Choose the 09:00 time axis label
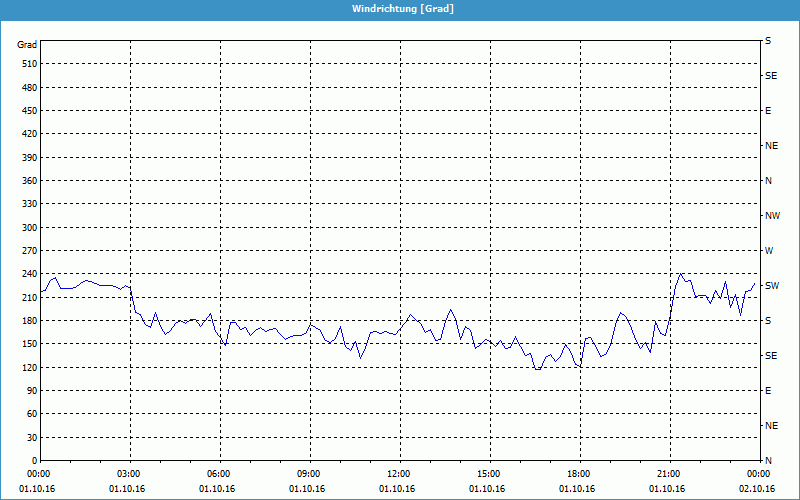800x500 pixels. click(309, 474)
